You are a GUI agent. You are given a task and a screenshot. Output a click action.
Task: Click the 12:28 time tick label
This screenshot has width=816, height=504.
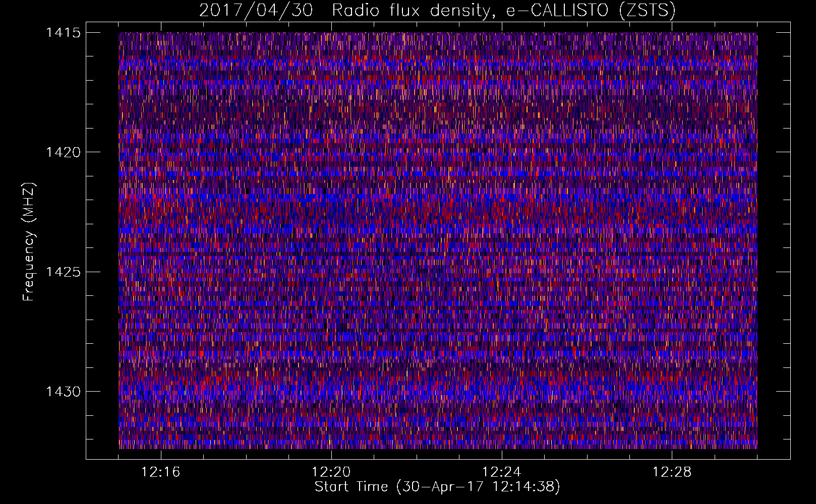click(x=672, y=472)
